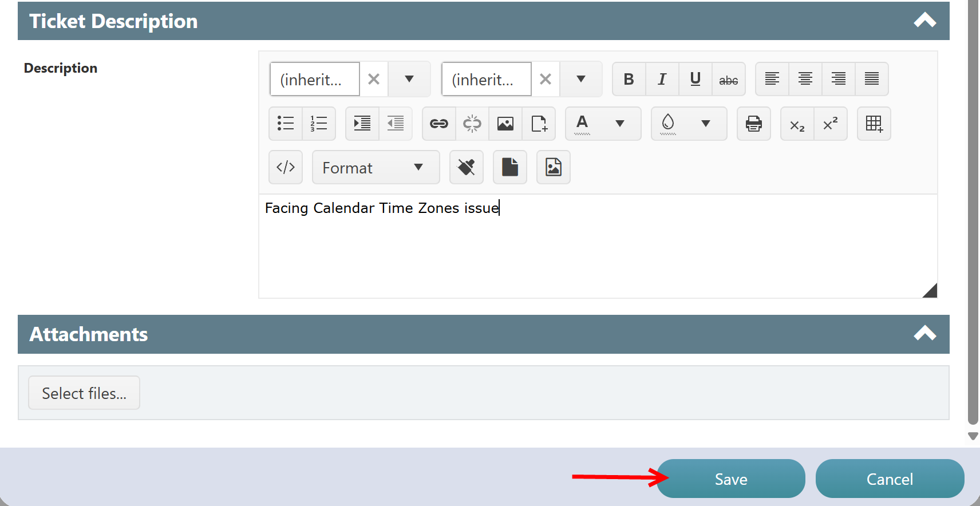Click editor resize handle corner
Viewport: 980px width, 506px height.
coord(930,291)
